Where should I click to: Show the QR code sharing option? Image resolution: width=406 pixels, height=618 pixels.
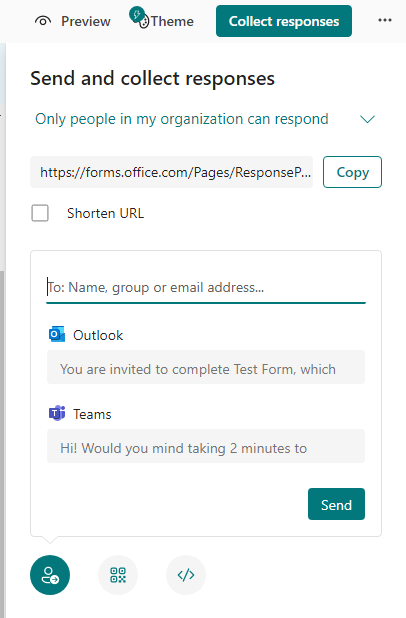pyautogui.click(x=118, y=575)
